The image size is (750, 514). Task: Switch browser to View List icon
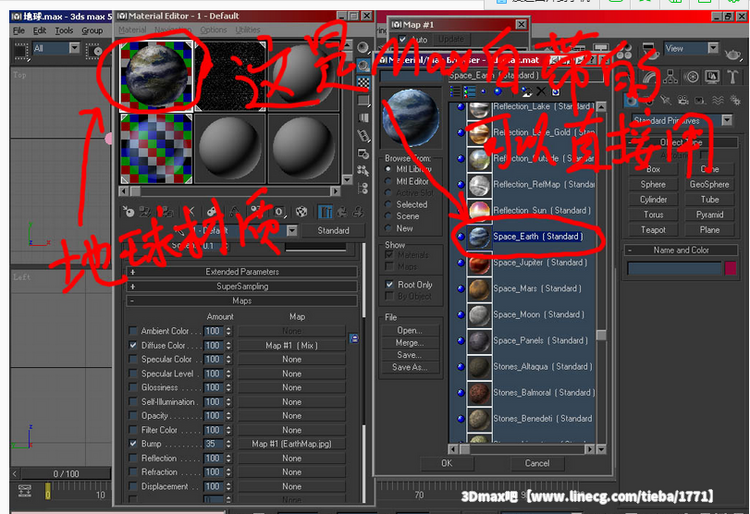pos(455,91)
